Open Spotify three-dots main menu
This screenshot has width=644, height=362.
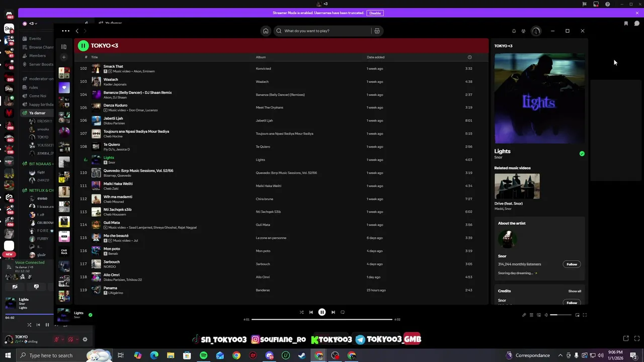pyautogui.click(x=65, y=31)
